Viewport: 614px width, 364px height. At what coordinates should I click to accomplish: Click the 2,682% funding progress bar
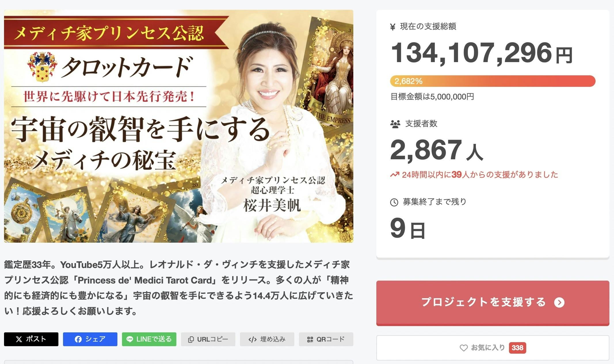point(493,81)
